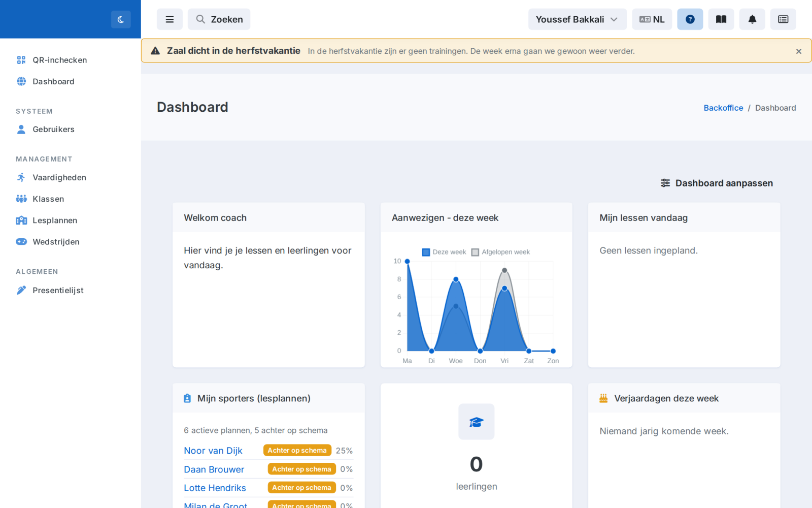Open the news list icon in top bar
The width and height of the screenshot is (812, 508).
783,19
